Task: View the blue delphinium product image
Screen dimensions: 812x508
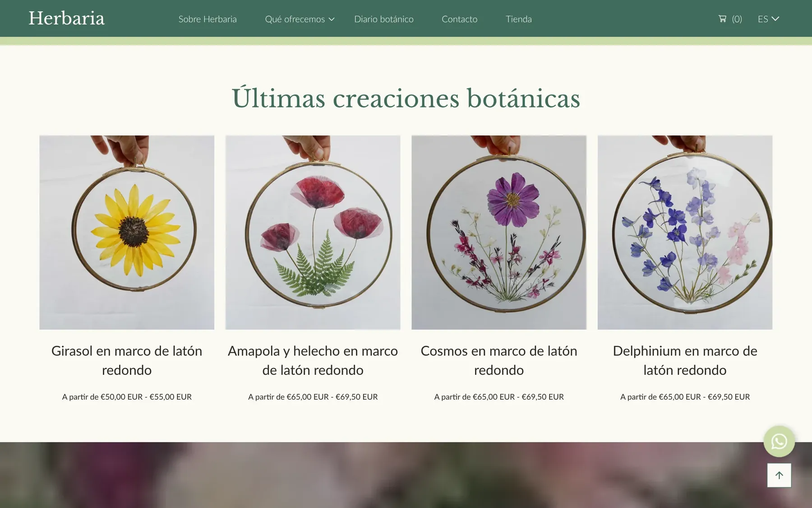Action: 685,233
